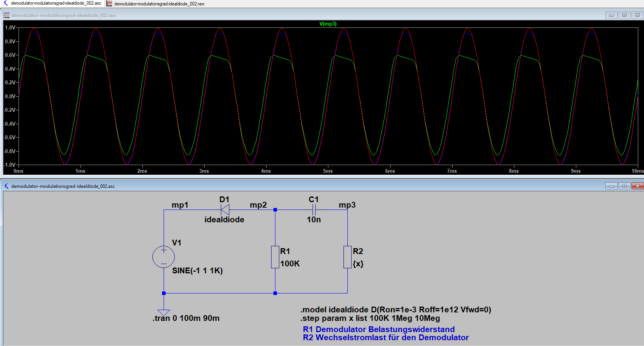644x346 pixels.
Task: Close the schematic .asc window
Action: pos(637,186)
